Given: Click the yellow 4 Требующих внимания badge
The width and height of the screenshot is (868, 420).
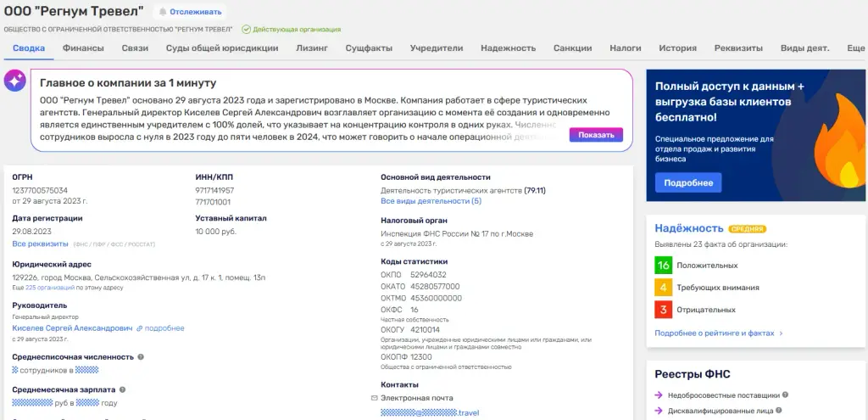Looking at the screenshot, I should [663, 288].
